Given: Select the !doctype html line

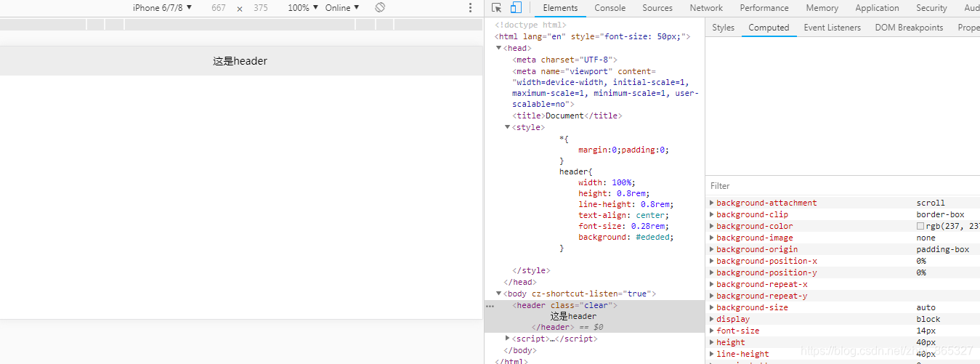Looking at the screenshot, I should coord(530,25).
